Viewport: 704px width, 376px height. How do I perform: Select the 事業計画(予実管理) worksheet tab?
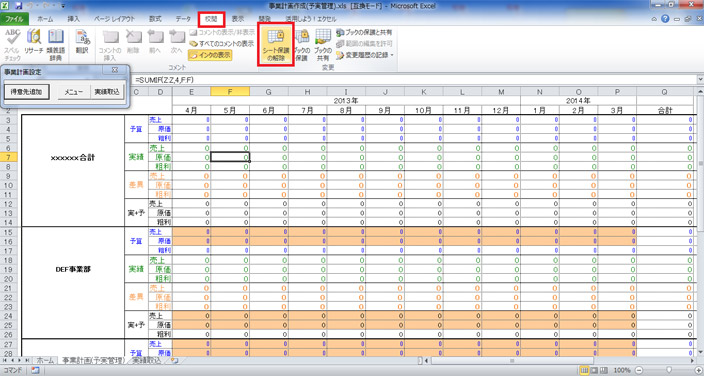coord(93,361)
